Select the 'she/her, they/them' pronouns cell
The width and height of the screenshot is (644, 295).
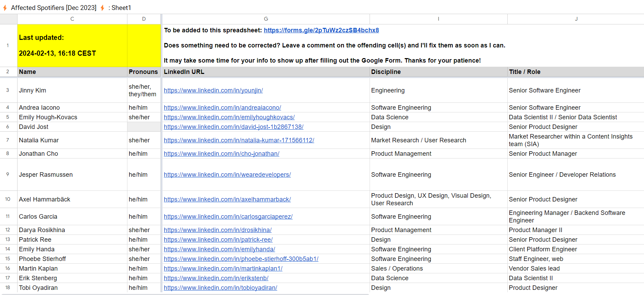(144, 90)
